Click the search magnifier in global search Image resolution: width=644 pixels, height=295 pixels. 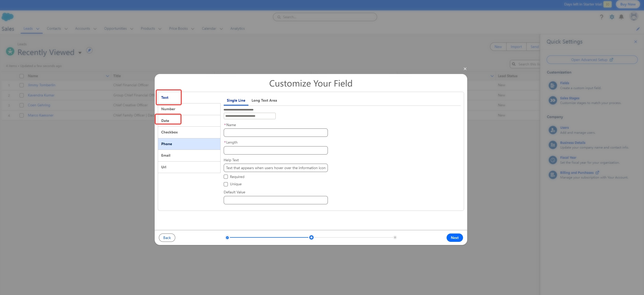pos(279,17)
